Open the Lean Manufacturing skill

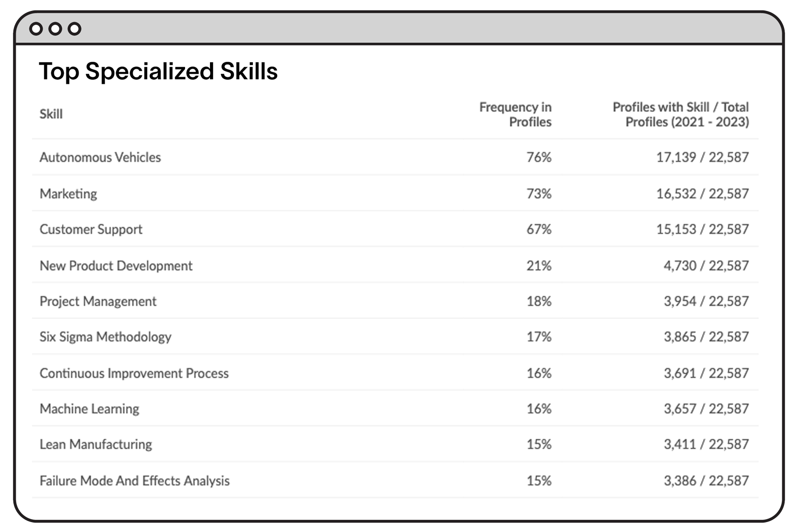(x=96, y=444)
